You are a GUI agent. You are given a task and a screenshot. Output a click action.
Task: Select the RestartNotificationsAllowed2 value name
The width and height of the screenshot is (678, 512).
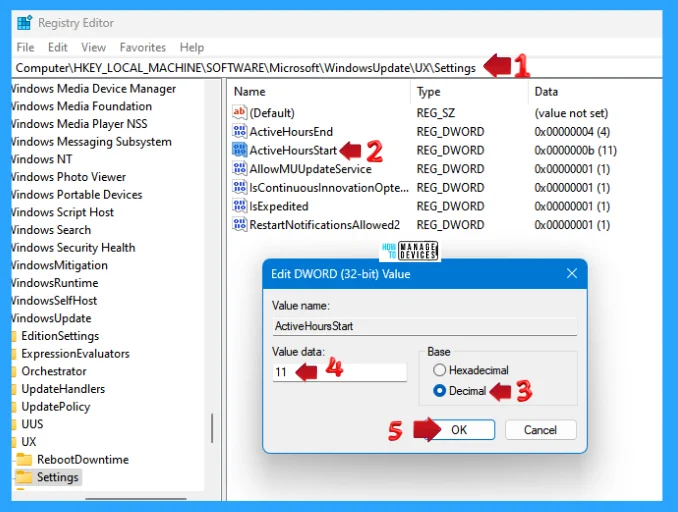325,225
